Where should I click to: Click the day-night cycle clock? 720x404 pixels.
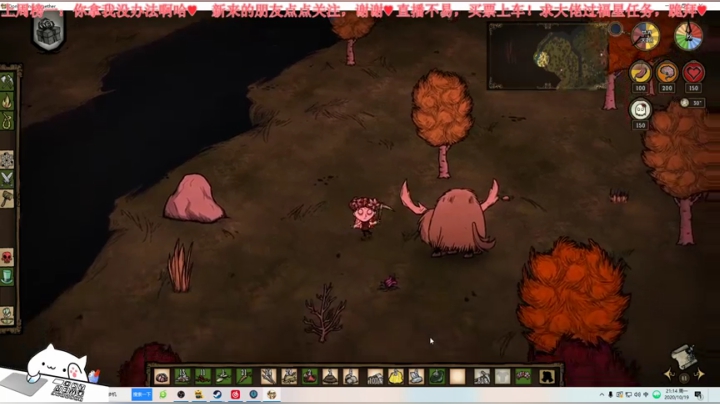tap(646, 36)
